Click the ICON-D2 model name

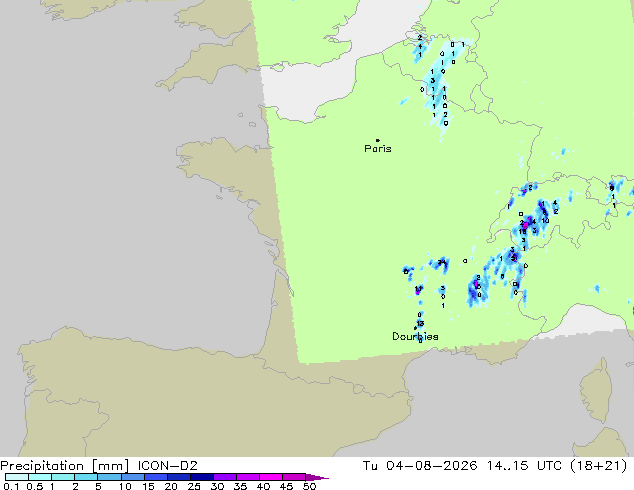(167, 466)
